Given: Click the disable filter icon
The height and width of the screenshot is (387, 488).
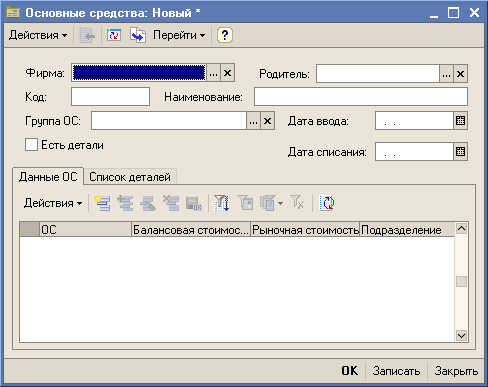Looking at the screenshot, I should [297, 203].
